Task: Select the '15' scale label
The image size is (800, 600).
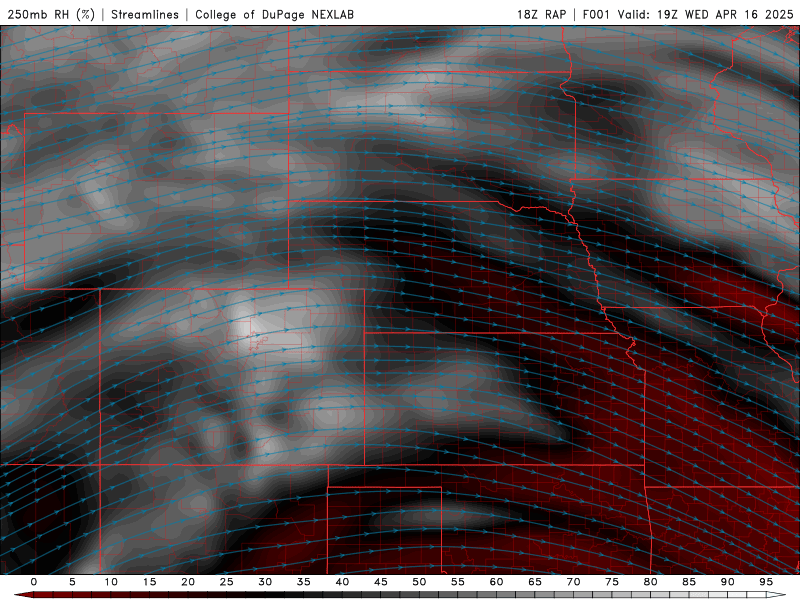Action: click(x=149, y=582)
